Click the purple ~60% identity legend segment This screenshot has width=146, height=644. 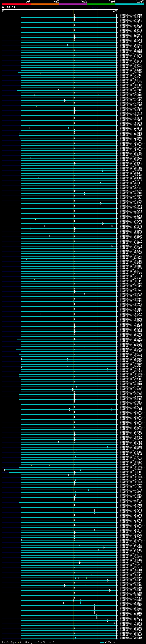pos(73,4)
